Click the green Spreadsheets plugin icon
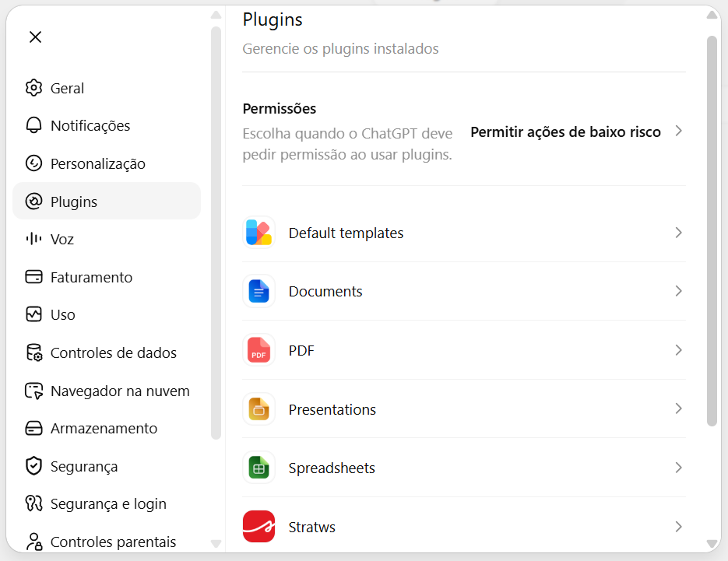The image size is (728, 561). 258,468
